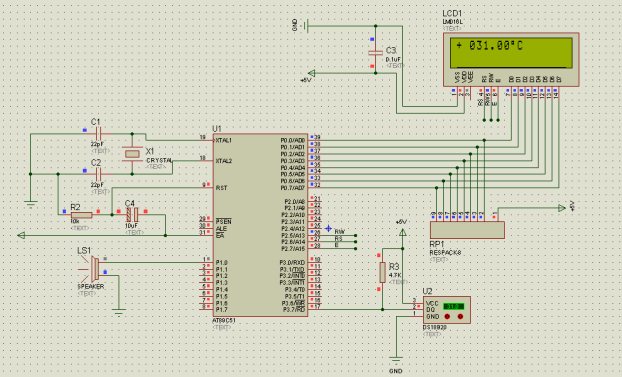Click the P1.7 pin label

[222, 310]
